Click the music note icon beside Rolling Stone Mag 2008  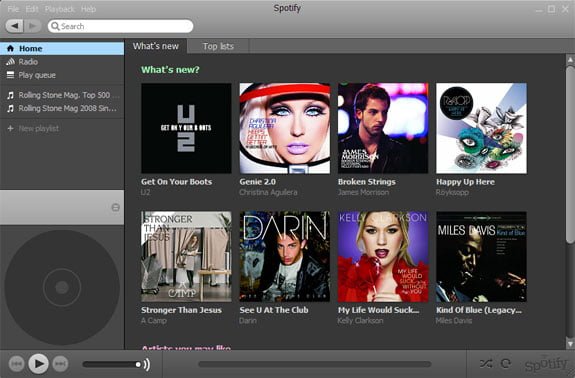11,109
